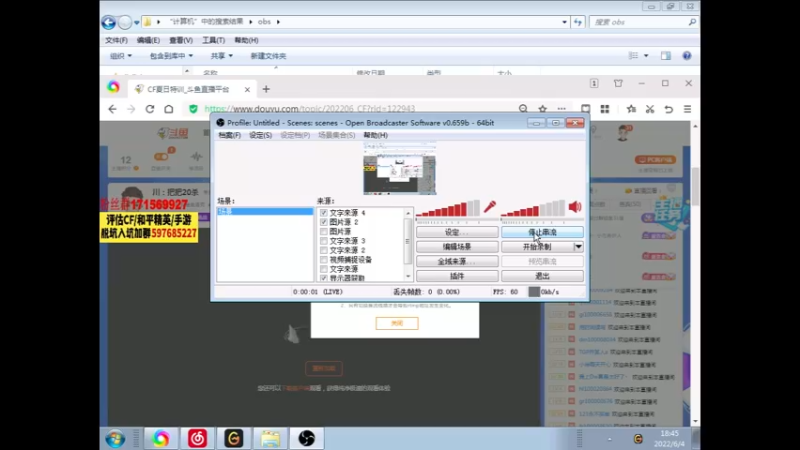Image resolution: width=800 pixels, height=450 pixels.
Task: Enable the 视频捕捉设备 source
Action: point(323,259)
